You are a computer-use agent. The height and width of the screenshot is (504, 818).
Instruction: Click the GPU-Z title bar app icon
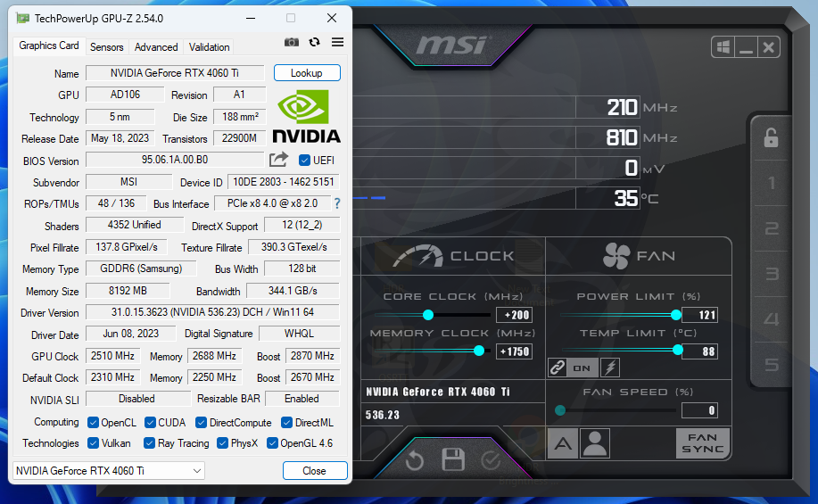22,18
